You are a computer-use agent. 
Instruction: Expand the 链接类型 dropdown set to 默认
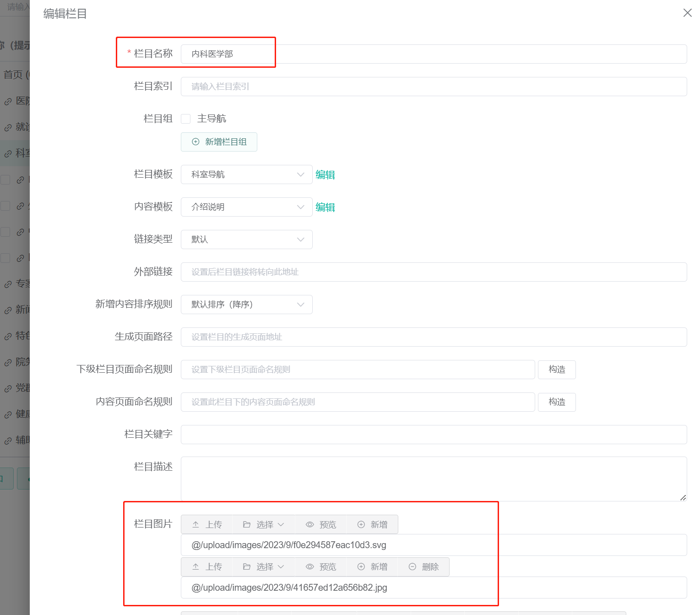(x=246, y=239)
